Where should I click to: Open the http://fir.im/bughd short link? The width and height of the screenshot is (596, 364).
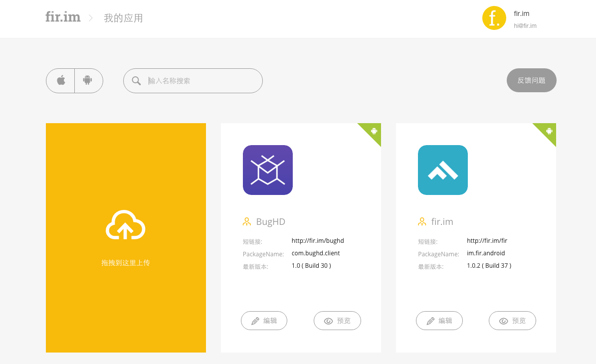coord(318,240)
